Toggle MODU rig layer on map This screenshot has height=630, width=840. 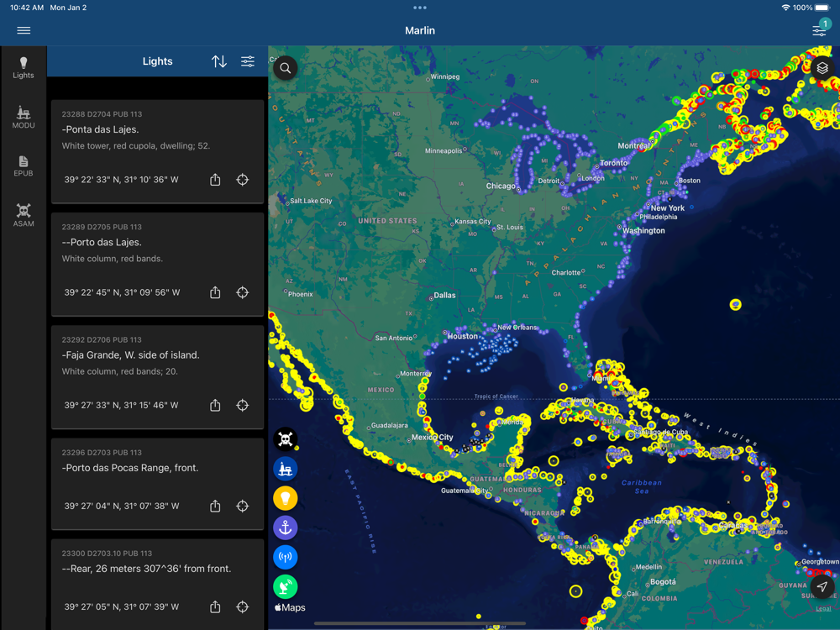click(286, 469)
